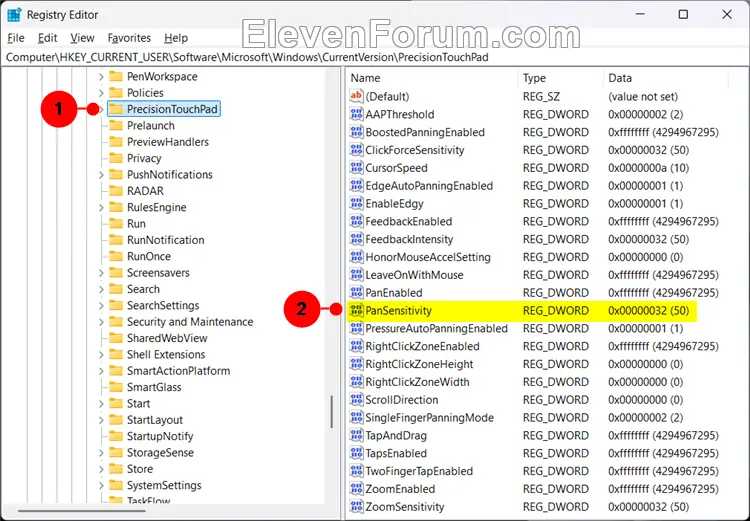Expand the StartLayout key
This screenshot has height=521, width=750.
click(x=101, y=420)
